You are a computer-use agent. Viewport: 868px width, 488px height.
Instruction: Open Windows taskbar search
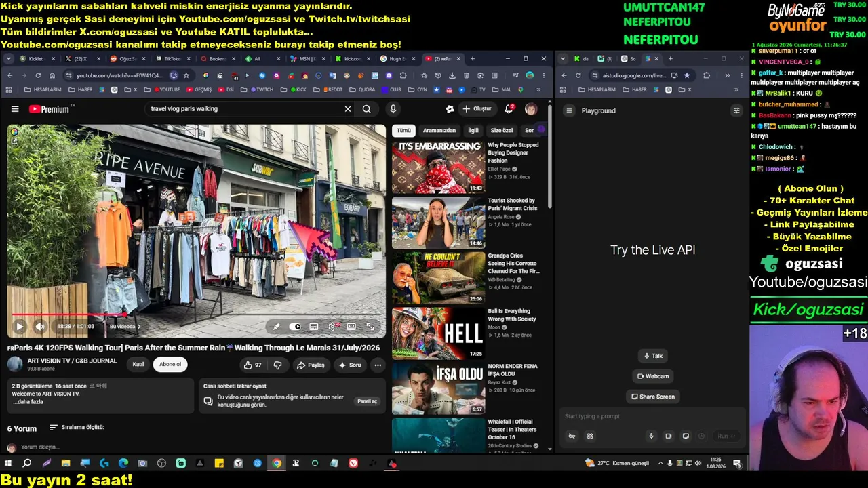pyautogui.click(x=27, y=464)
